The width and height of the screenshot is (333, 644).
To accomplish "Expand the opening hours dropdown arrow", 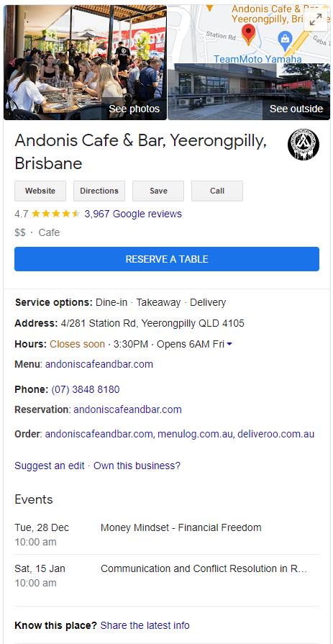I will 229,345.
